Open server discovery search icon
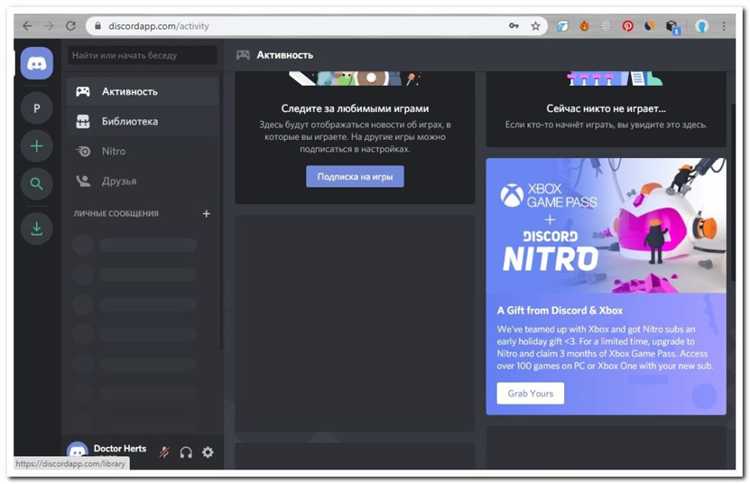Screen dimensions: 750x484 tap(37, 184)
